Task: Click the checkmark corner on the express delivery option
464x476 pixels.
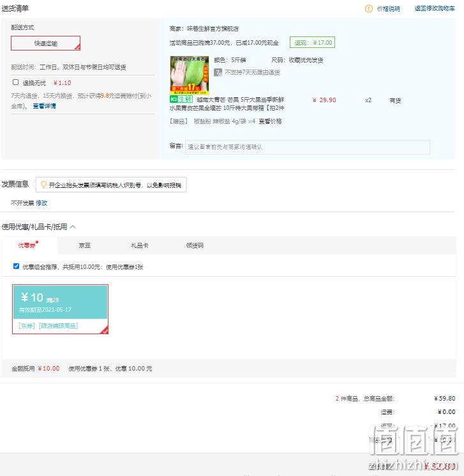Action: [x=77, y=47]
